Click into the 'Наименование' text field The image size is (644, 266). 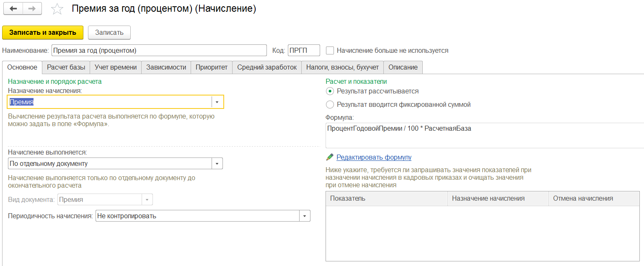pyautogui.click(x=158, y=51)
